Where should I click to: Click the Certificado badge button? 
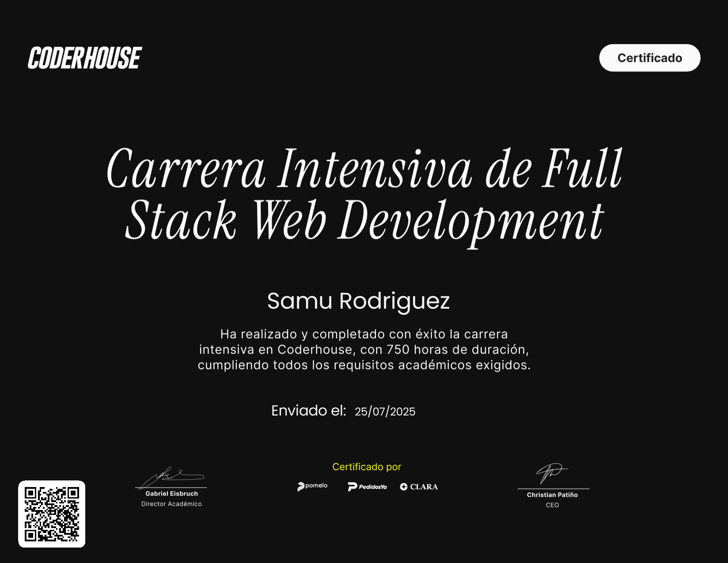(649, 58)
